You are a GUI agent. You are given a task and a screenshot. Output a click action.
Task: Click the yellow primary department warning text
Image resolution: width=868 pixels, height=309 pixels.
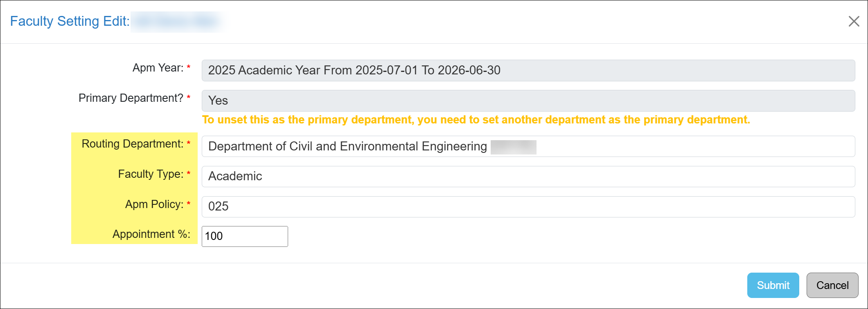pos(476,119)
